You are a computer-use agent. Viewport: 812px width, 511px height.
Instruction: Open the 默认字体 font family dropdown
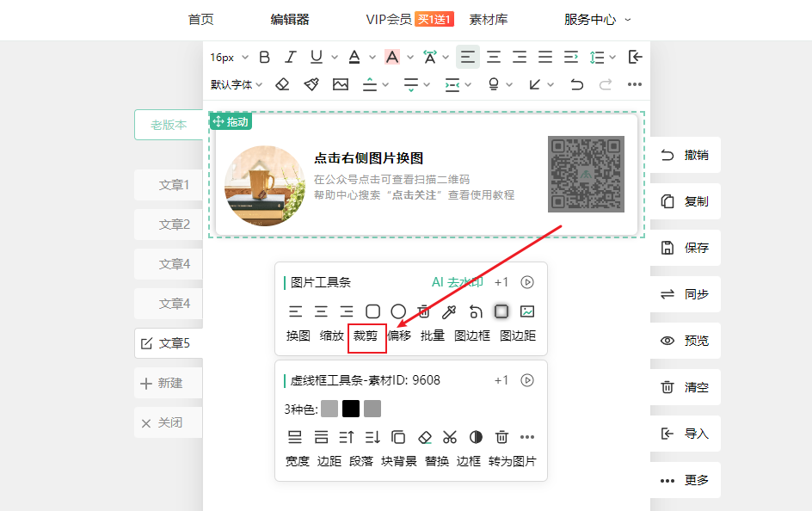pyautogui.click(x=237, y=84)
